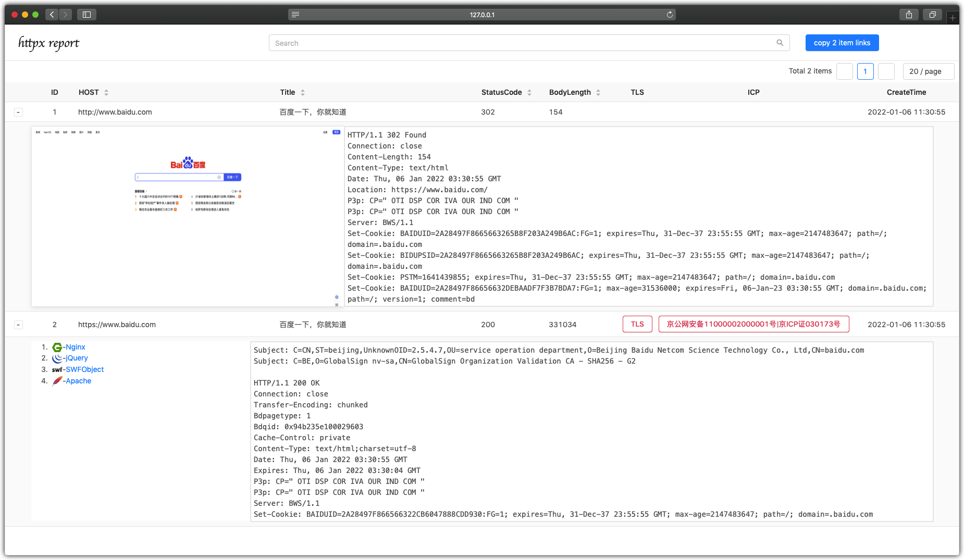The height and width of the screenshot is (560, 964).
Task: Click the SWFObject swf icon
Action: coord(57,370)
